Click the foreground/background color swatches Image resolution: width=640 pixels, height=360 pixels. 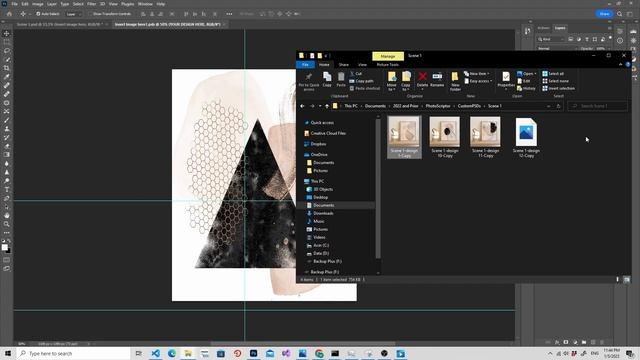pyautogui.click(x=6, y=248)
